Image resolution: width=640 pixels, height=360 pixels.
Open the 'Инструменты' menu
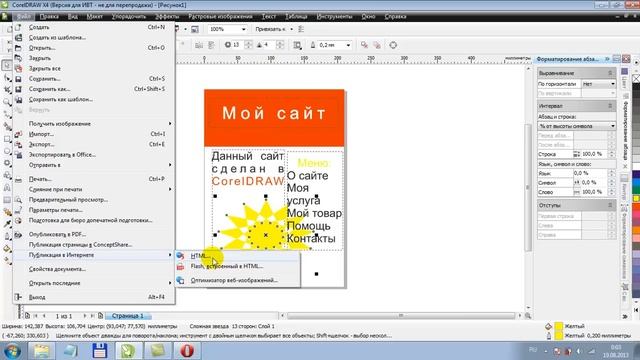pyautogui.click(x=334, y=17)
